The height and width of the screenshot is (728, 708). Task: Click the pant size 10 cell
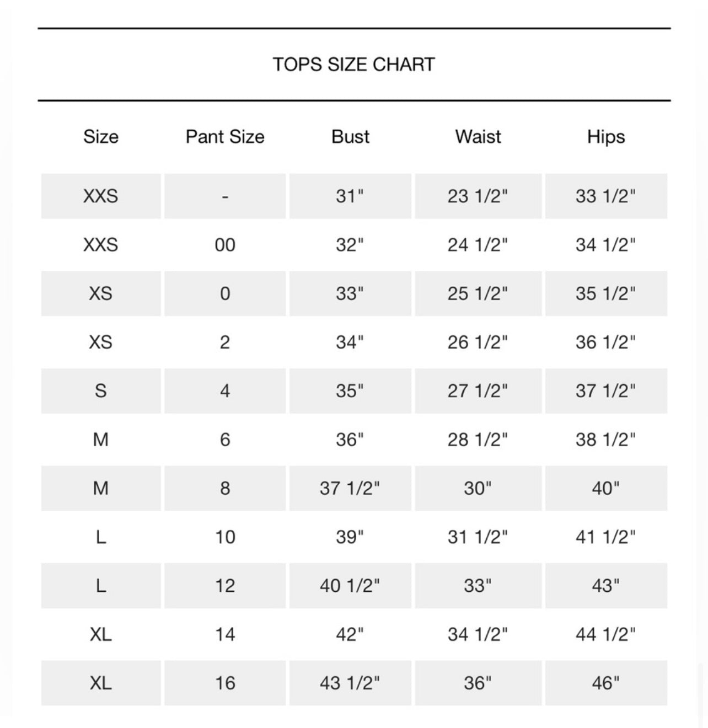225,537
